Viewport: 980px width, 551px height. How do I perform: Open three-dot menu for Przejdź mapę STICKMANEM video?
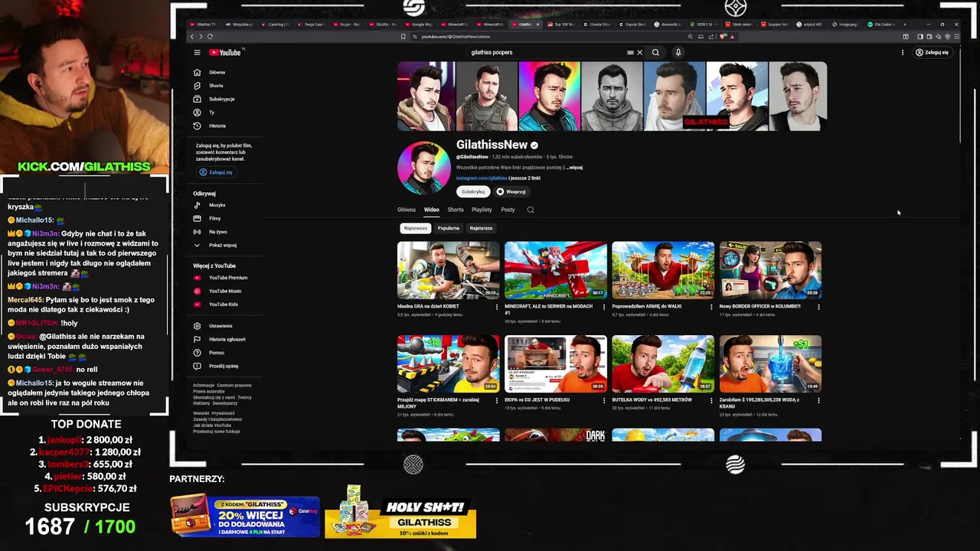click(496, 400)
